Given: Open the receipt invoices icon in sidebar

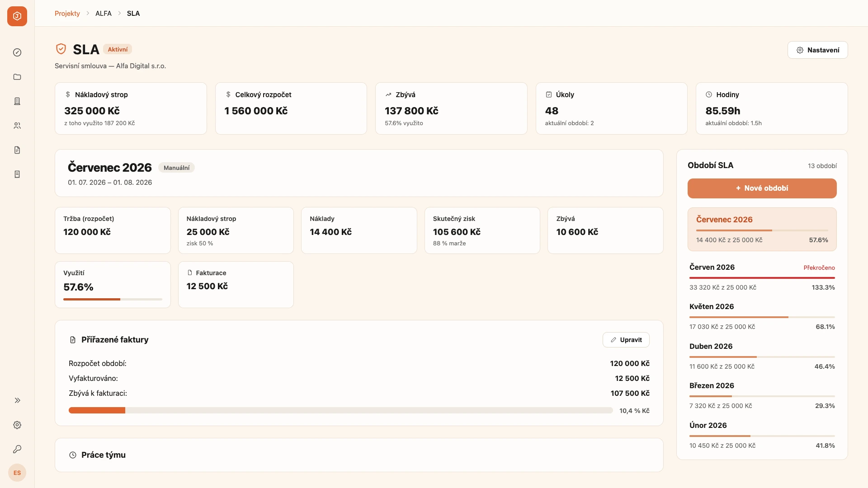Looking at the screenshot, I should click(17, 174).
